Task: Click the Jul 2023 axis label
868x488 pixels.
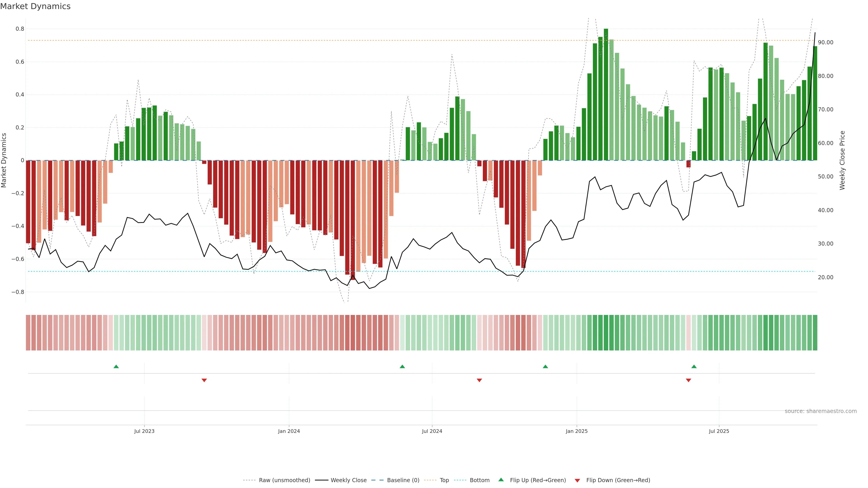Action: point(144,431)
